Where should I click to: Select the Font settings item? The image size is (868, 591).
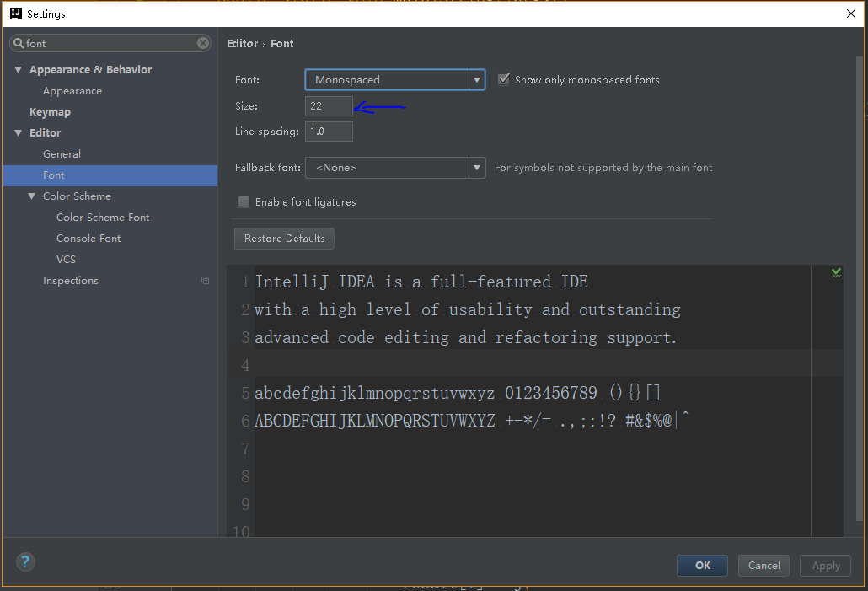coord(110,175)
